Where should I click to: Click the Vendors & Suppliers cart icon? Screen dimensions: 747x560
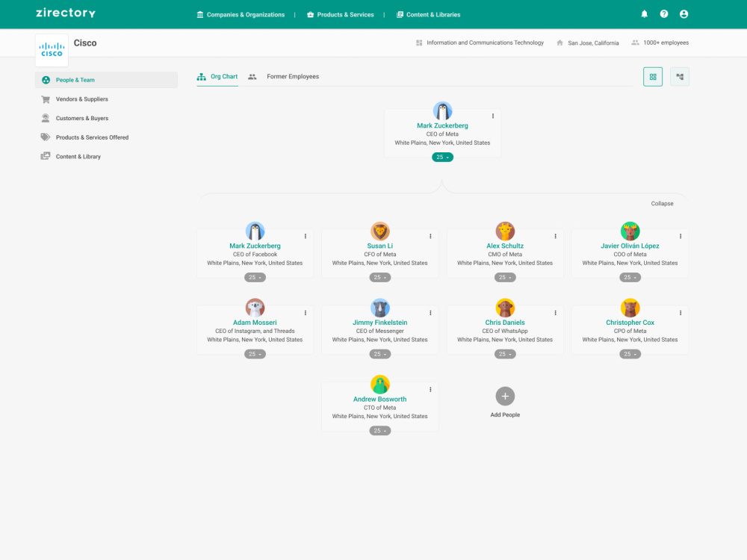point(46,99)
